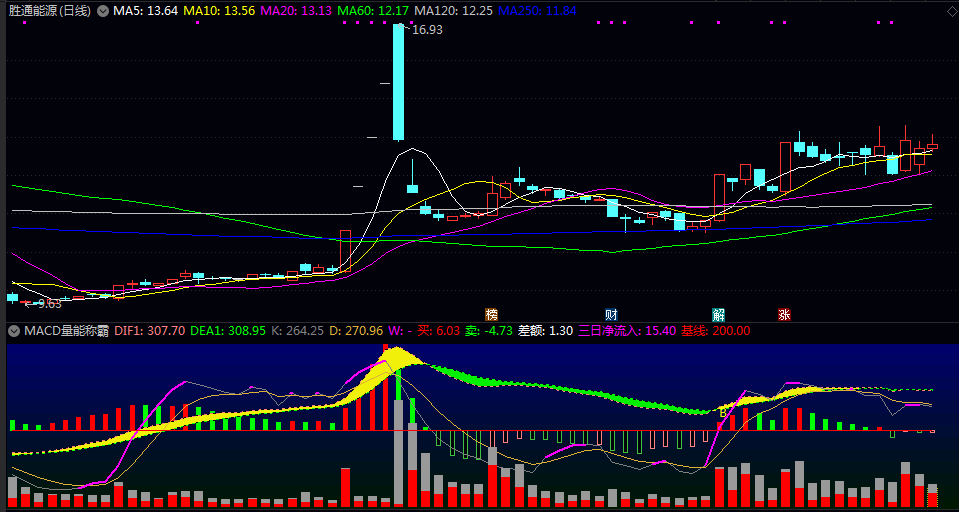This screenshot has height=512, width=959.
Task: Click the DEA1: 308.95 value
Action: tap(228, 331)
